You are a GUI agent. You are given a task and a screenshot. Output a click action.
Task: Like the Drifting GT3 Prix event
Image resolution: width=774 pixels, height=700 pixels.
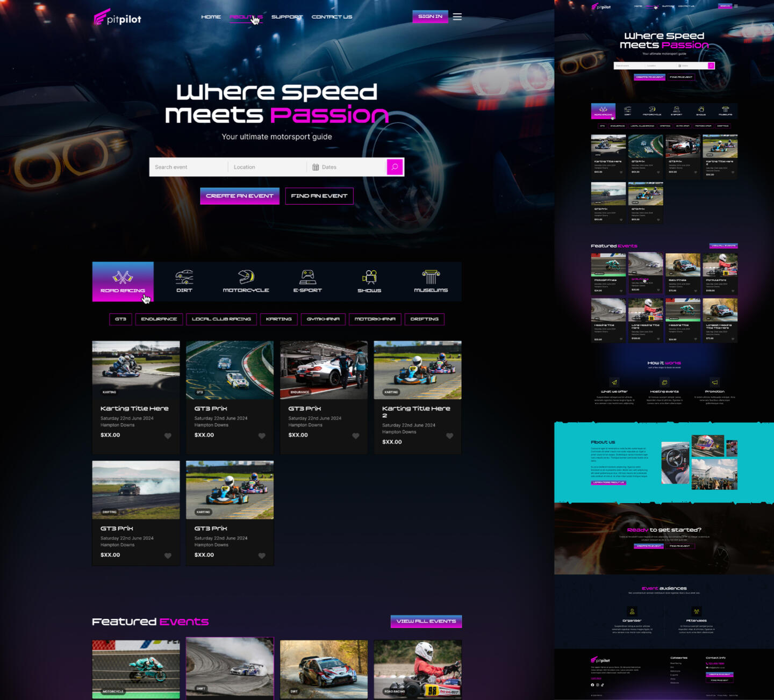[168, 555]
